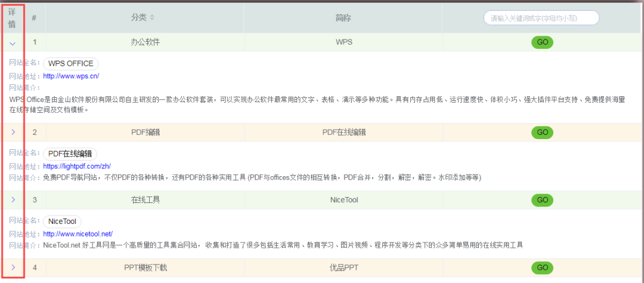Image resolution: width=644 pixels, height=283 pixels.
Task: Toggle the details chevron for PDF编辑 row
Action: (13, 132)
